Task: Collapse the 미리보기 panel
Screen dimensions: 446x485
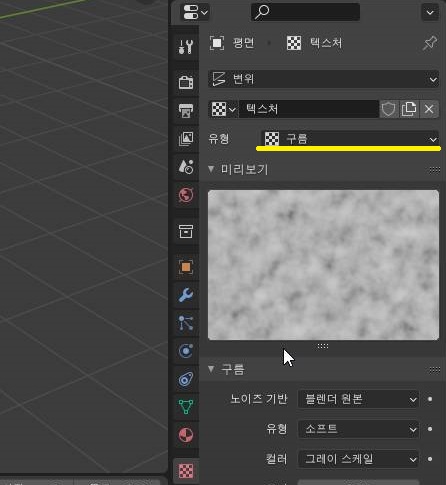Action: [x=211, y=169]
